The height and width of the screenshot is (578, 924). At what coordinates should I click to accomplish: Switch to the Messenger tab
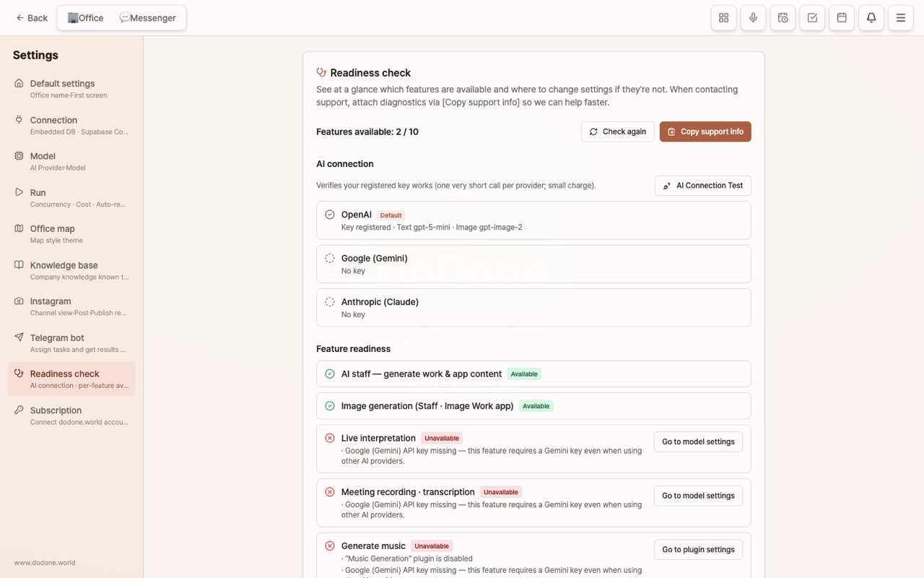(x=148, y=18)
